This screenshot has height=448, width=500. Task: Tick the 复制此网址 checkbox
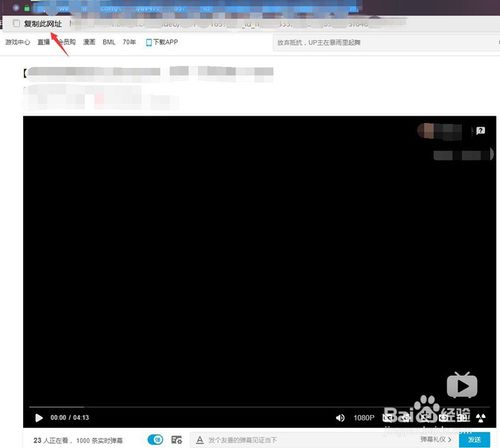16,23
